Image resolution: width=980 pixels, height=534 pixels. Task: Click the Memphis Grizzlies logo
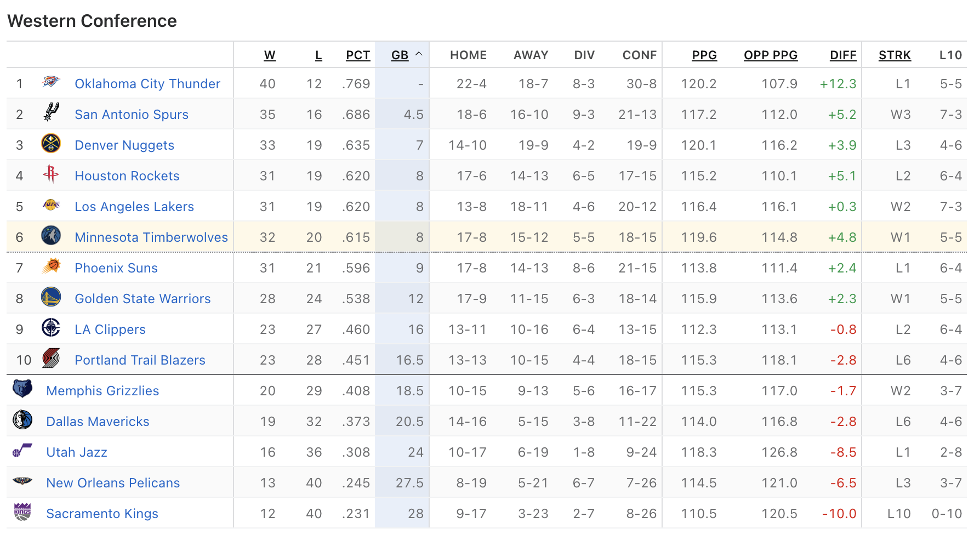(x=22, y=390)
